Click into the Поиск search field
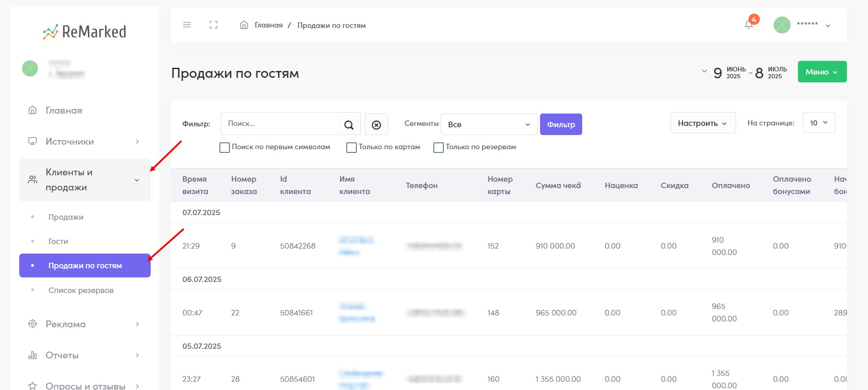The image size is (868, 390). point(279,124)
